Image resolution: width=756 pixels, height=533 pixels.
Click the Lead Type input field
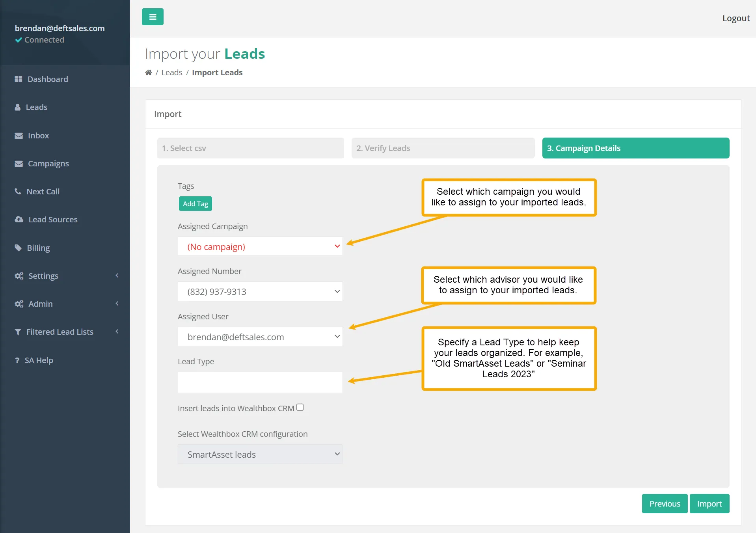point(260,382)
